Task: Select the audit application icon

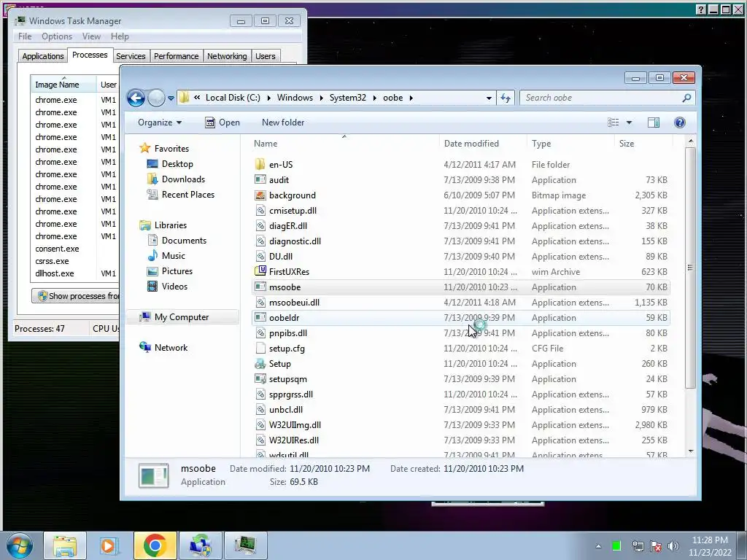Action: pyautogui.click(x=260, y=180)
